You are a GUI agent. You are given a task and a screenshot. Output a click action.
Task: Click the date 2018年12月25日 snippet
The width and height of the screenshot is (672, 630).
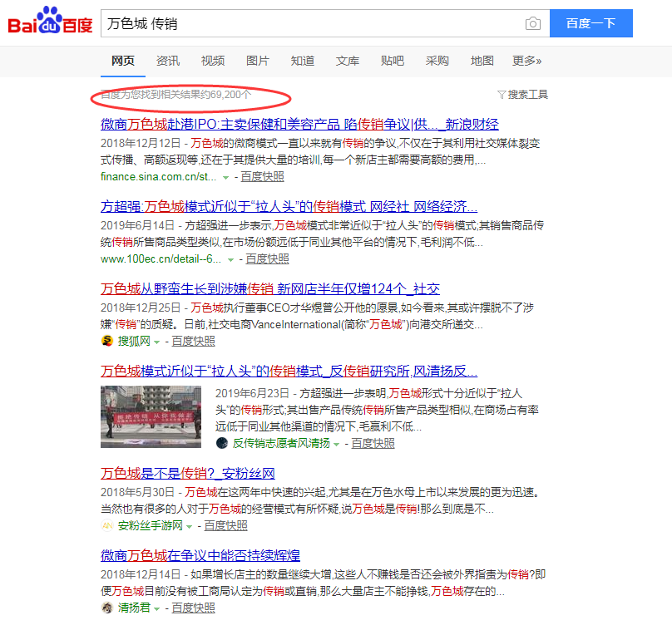pyautogui.click(x=141, y=307)
